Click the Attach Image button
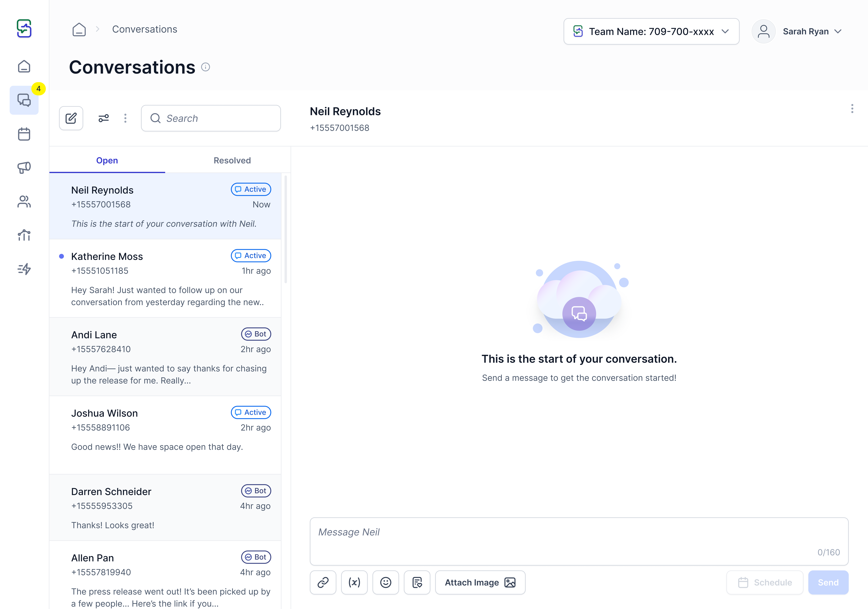 (480, 582)
